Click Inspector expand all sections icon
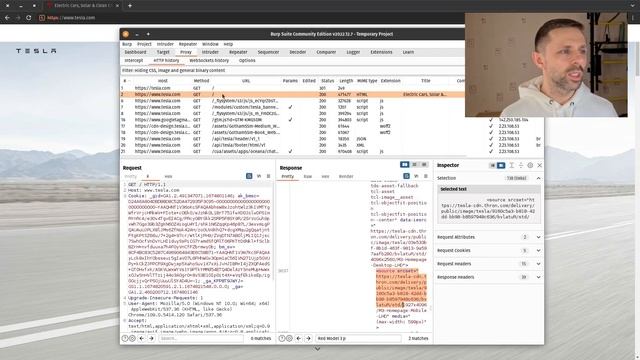 pyautogui.click(x=511, y=165)
